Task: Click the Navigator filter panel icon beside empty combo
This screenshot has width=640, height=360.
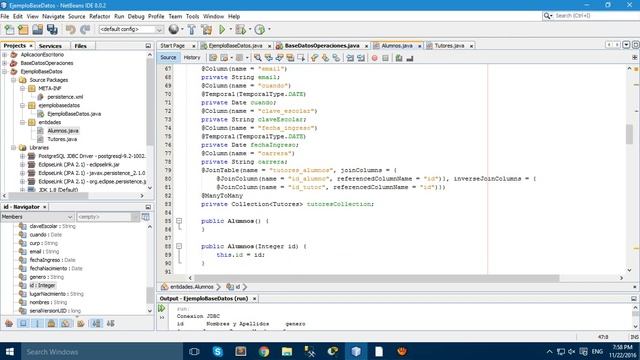Action: pos(145,217)
